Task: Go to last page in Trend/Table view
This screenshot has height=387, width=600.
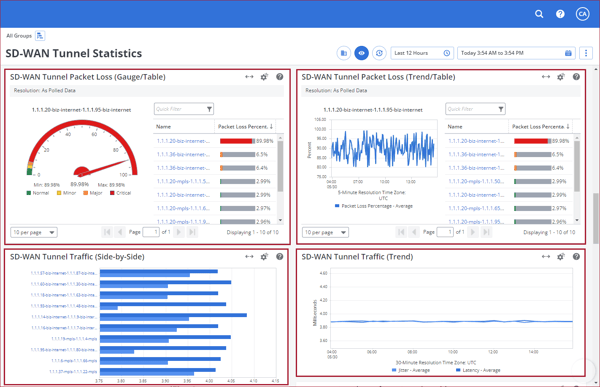Action: pyautogui.click(x=486, y=232)
